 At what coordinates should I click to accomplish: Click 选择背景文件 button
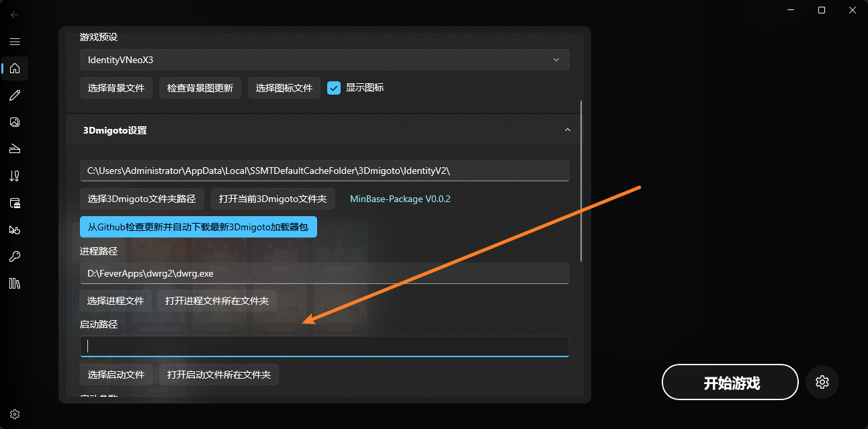(116, 88)
